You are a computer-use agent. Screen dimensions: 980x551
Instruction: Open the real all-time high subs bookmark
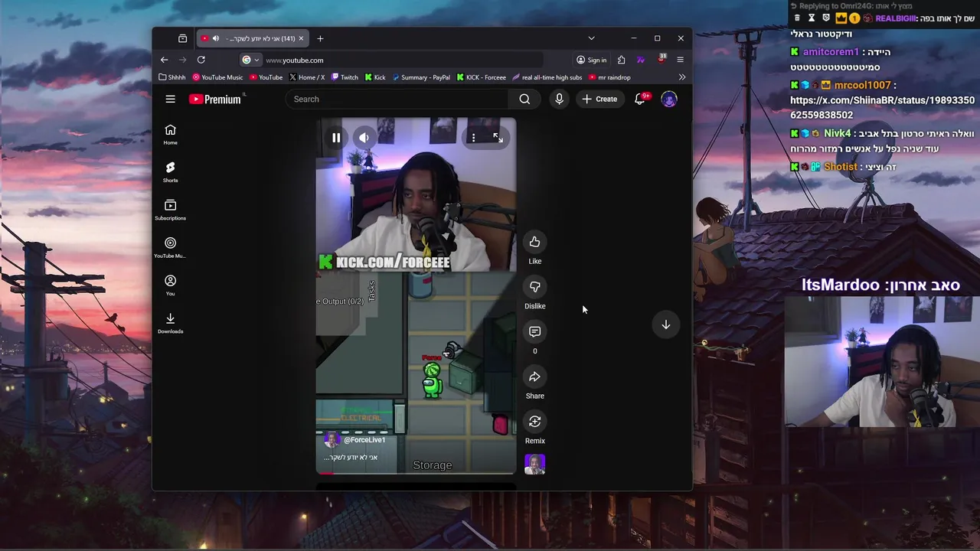[547, 77]
